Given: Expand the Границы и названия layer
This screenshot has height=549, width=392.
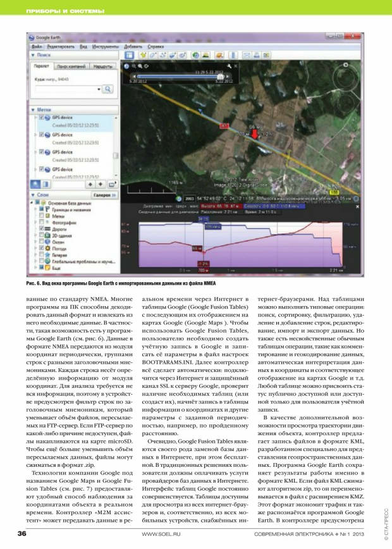Looking at the screenshot, I should (x=35, y=209).
